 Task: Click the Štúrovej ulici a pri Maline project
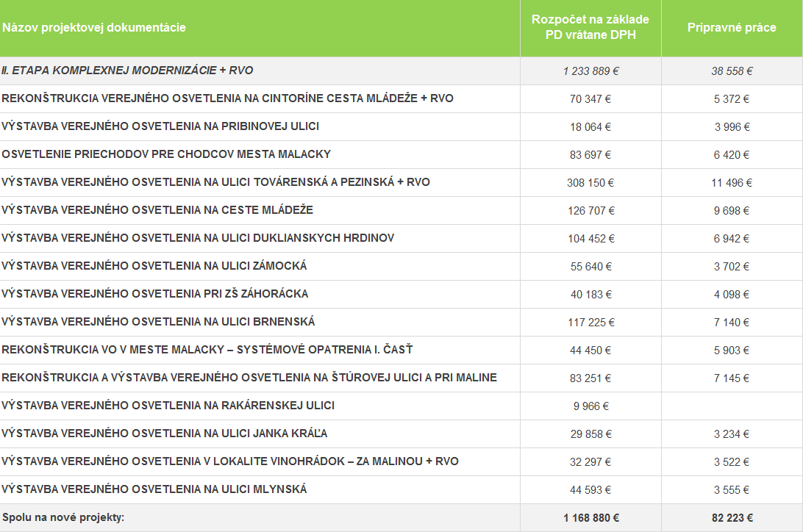[x=249, y=378]
